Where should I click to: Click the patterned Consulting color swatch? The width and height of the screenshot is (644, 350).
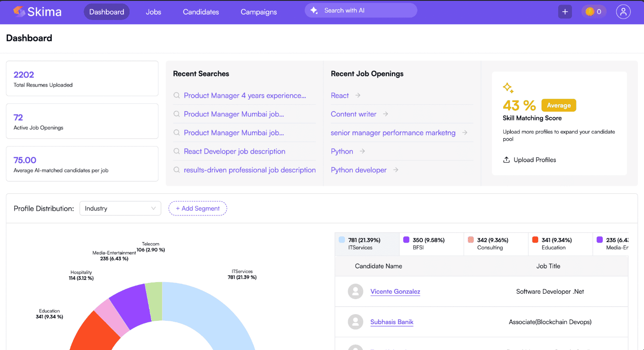pyautogui.click(x=471, y=240)
